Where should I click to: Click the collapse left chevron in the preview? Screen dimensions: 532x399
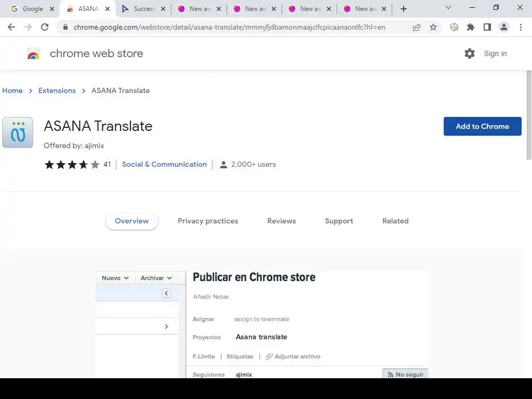166,293
